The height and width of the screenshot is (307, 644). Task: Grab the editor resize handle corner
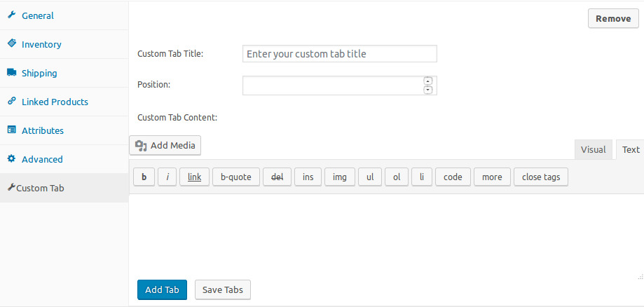point(640,276)
